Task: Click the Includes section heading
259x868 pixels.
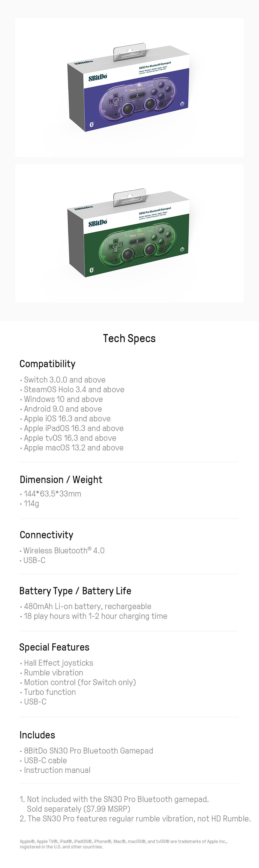Action: click(x=38, y=735)
